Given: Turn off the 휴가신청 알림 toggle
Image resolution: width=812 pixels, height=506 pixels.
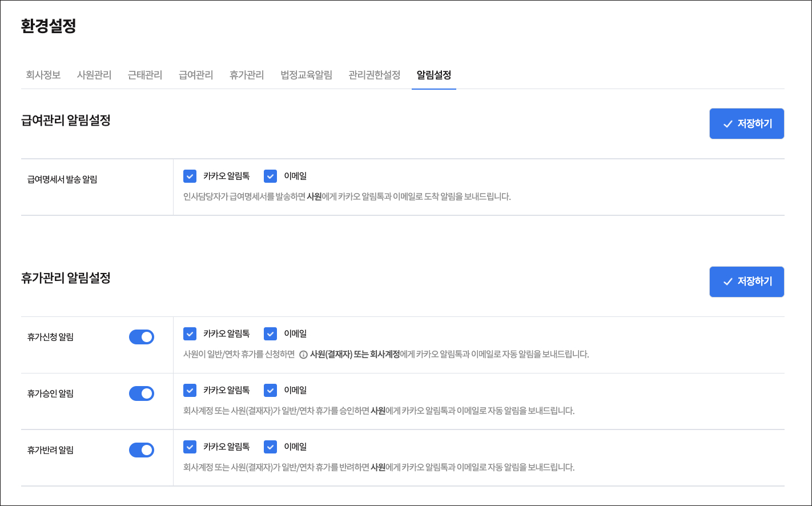Looking at the screenshot, I should [x=142, y=337].
